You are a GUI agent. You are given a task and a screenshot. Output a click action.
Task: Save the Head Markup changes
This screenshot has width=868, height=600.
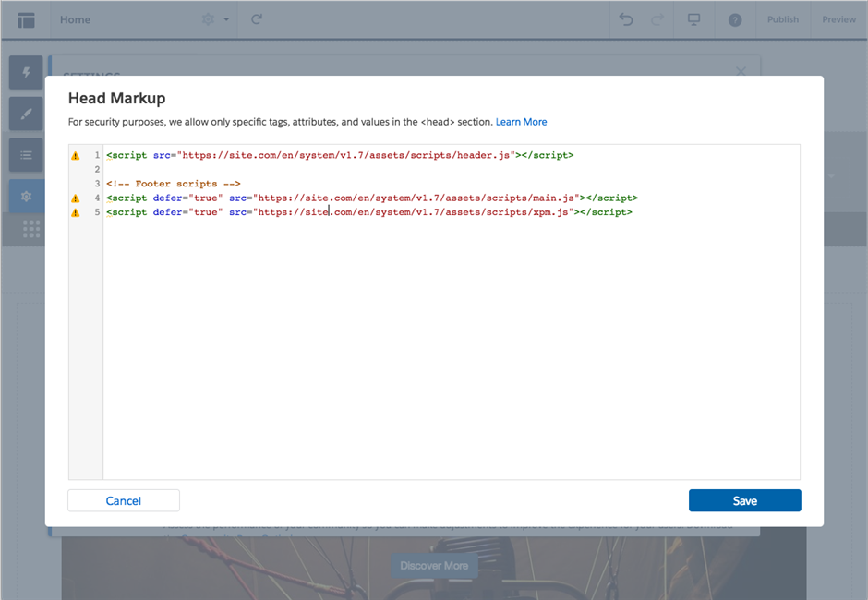tap(744, 500)
